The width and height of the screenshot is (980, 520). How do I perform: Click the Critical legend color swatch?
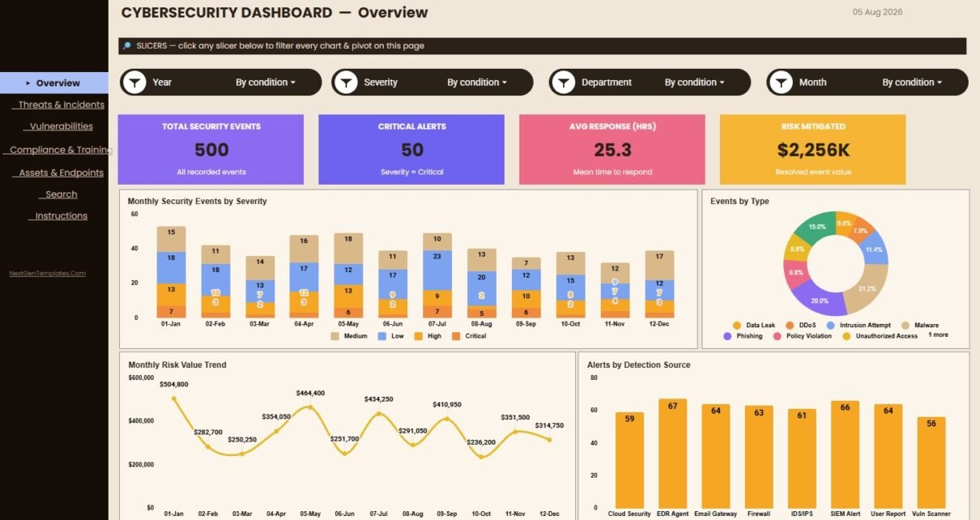[456, 335]
